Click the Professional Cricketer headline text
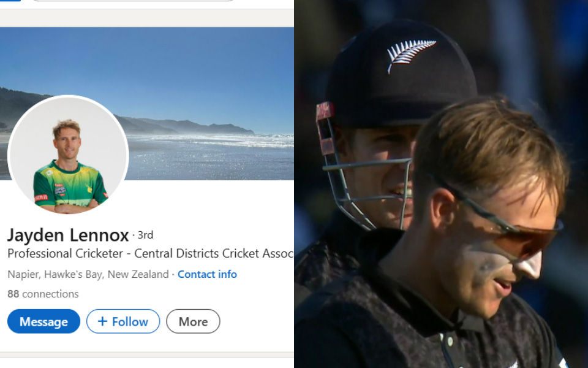 pyautogui.click(x=147, y=253)
